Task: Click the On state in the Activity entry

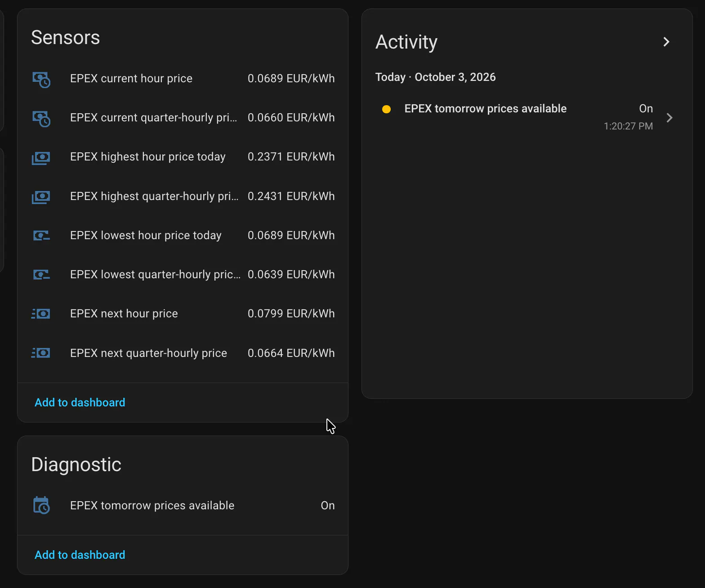Action: point(646,109)
